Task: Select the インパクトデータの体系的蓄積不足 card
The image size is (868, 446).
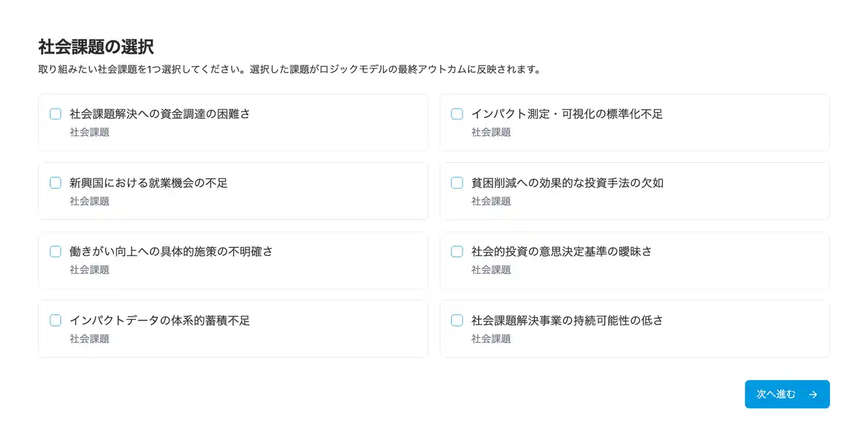Action: 233,329
